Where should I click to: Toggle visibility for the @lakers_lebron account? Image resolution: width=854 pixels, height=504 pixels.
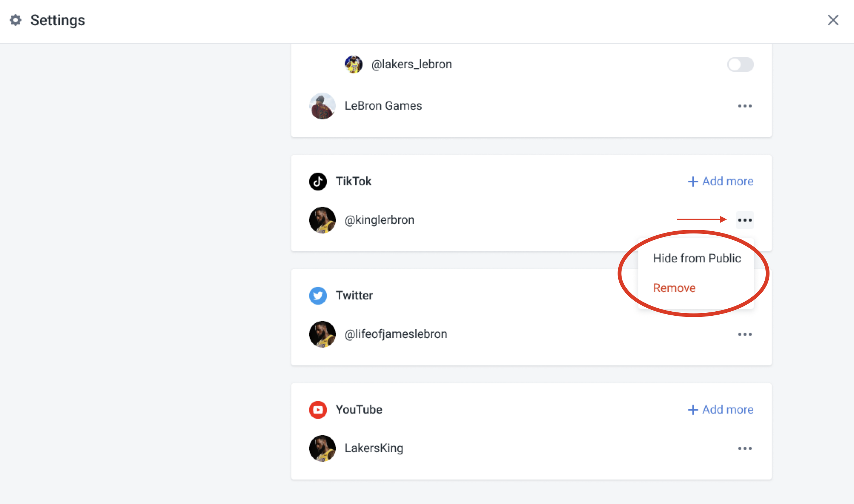pos(740,64)
